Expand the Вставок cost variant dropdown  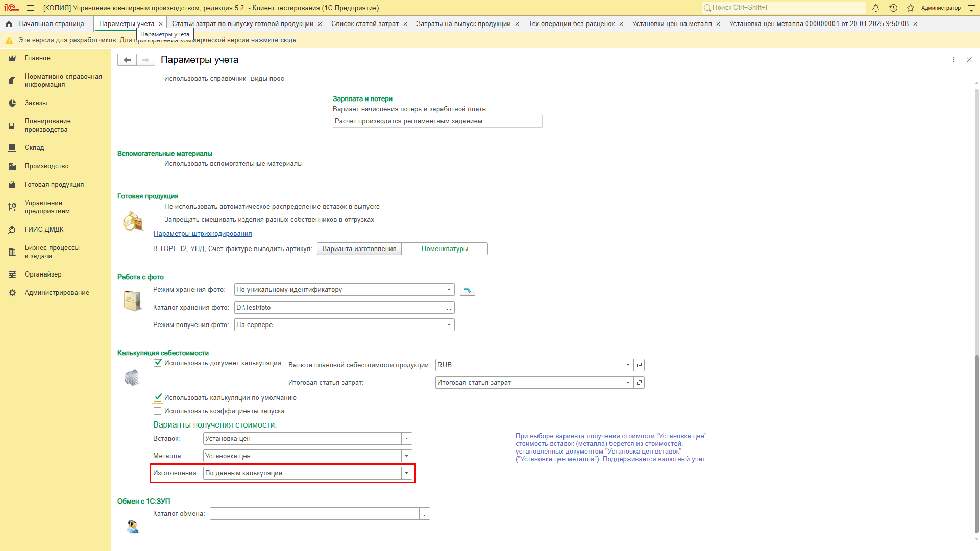407,439
